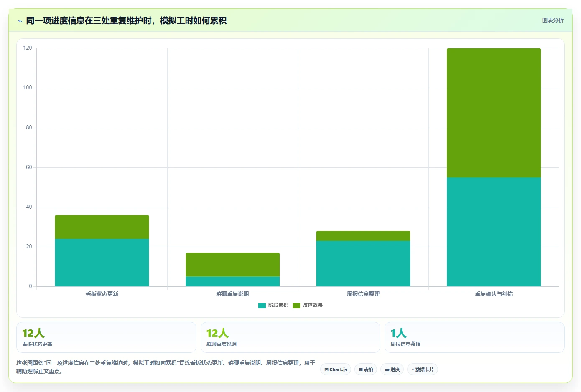Click the y-axis value 60
Image resolution: width=581 pixels, height=392 pixels.
pyautogui.click(x=29, y=167)
